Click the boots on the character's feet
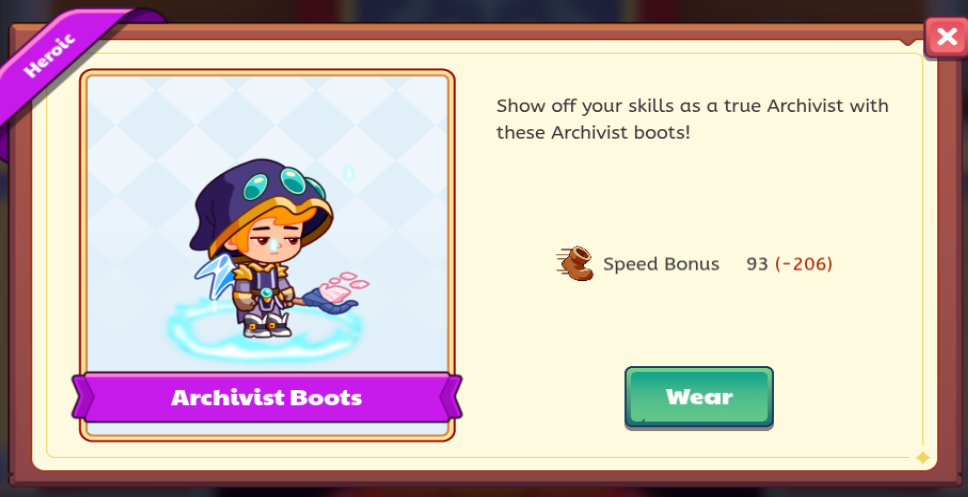968x497 pixels. 267,324
